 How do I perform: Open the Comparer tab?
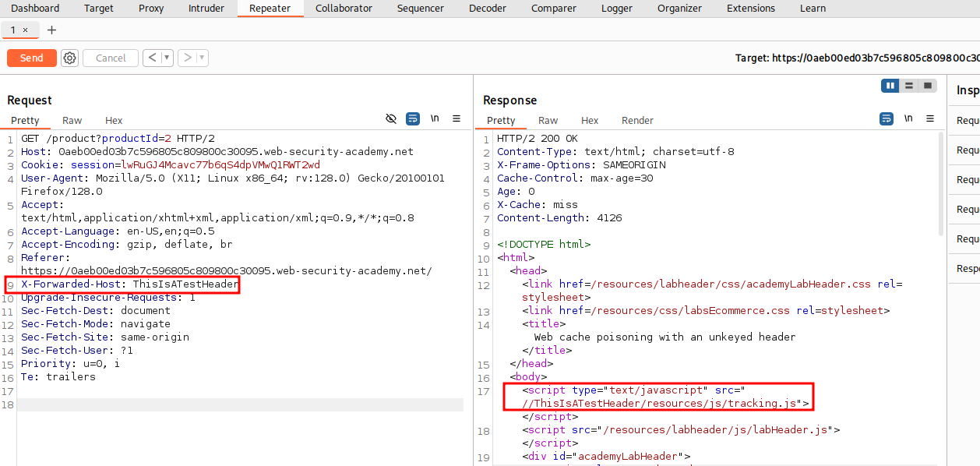[x=554, y=9]
